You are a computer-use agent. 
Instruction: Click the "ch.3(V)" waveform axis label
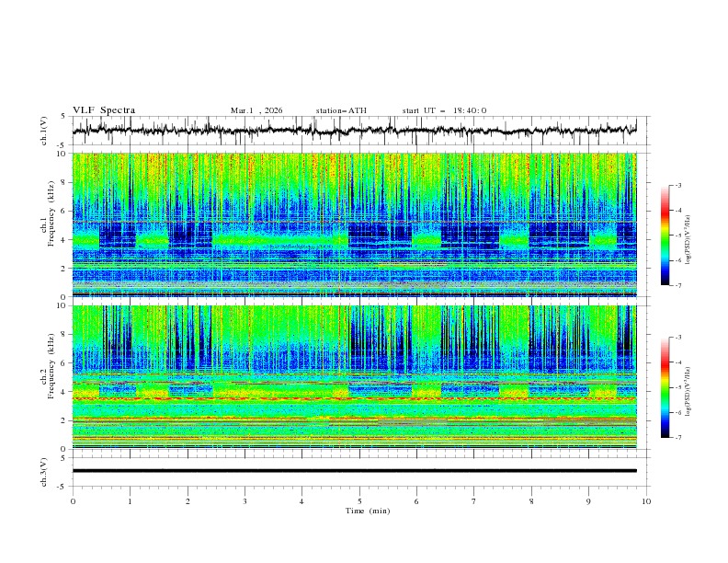(44, 472)
